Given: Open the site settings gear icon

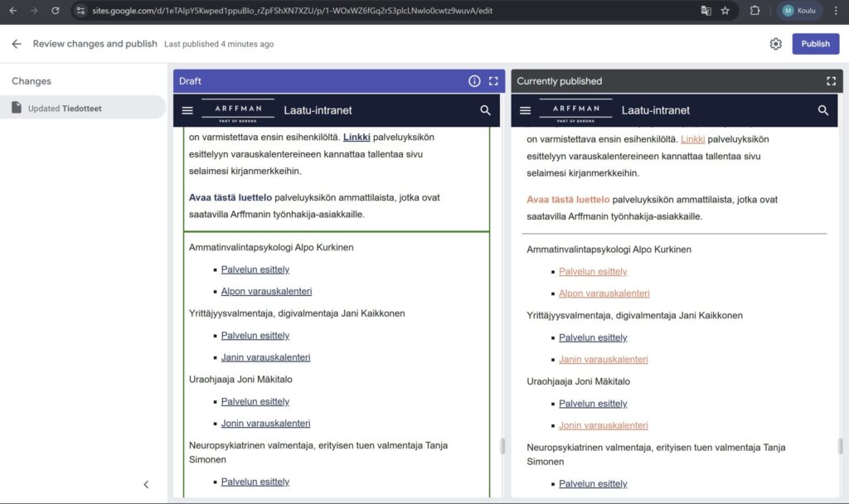Looking at the screenshot, I should pyautogui.click(x=775, y=44).
